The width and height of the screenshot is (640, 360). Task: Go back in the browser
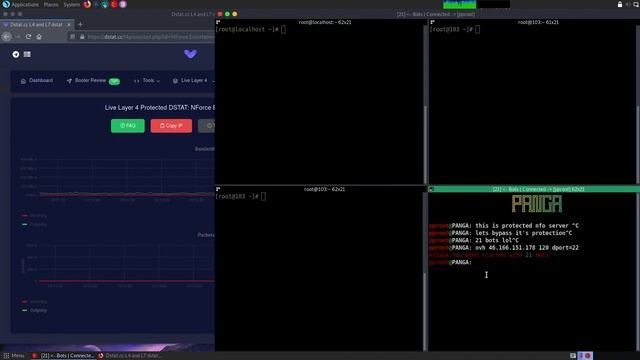point(7,37)
